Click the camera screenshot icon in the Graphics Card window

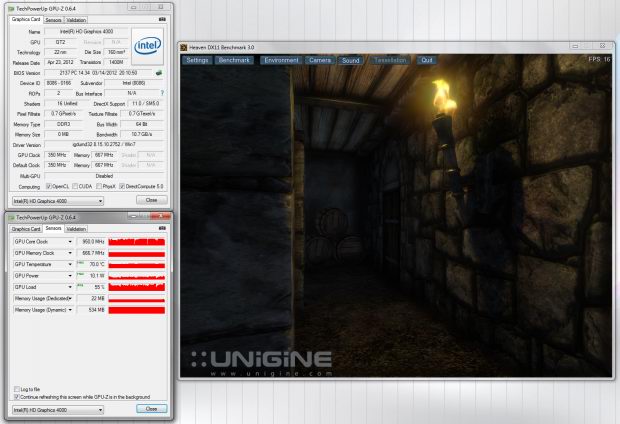(x=162, y=19)
